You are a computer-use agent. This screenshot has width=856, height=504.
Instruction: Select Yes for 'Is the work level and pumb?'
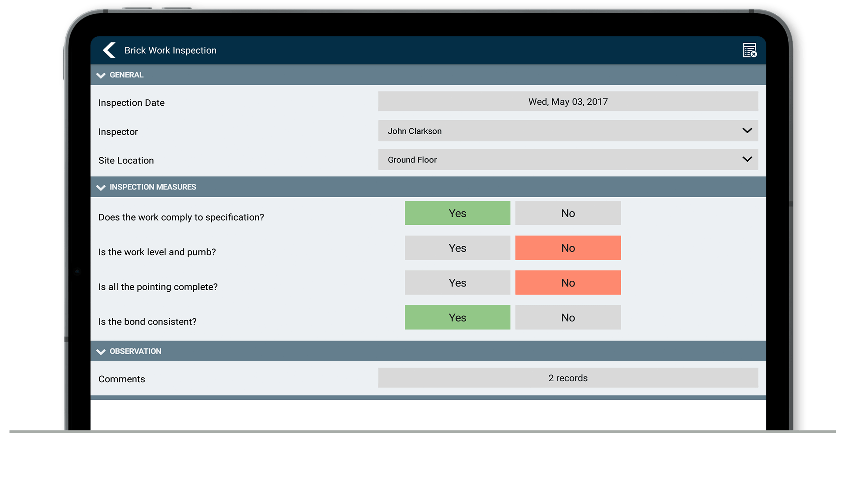[457, 248]
